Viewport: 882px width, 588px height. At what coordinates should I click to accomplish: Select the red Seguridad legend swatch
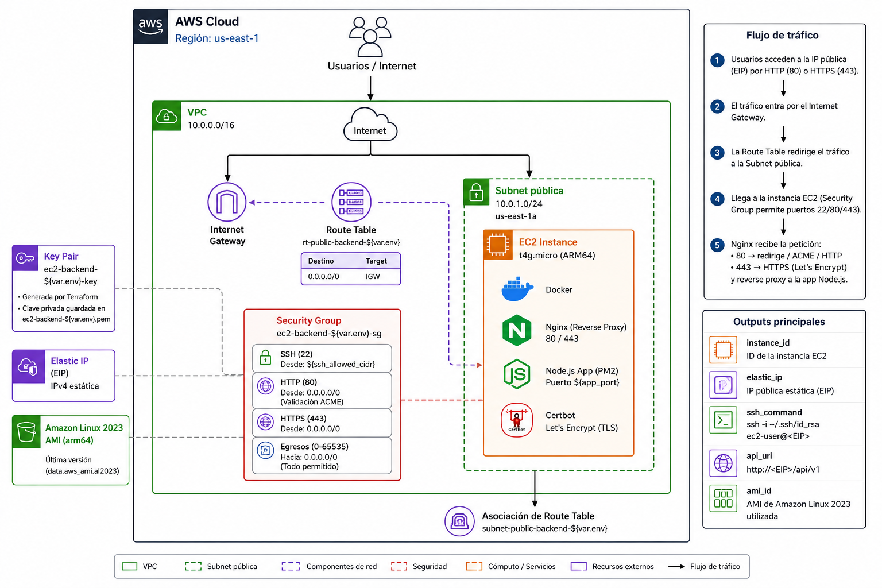coord(399,566)
